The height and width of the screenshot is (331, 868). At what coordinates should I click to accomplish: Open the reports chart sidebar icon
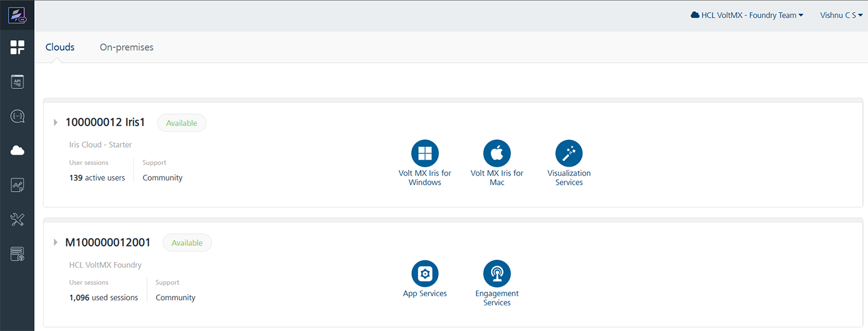coord(17,185)
